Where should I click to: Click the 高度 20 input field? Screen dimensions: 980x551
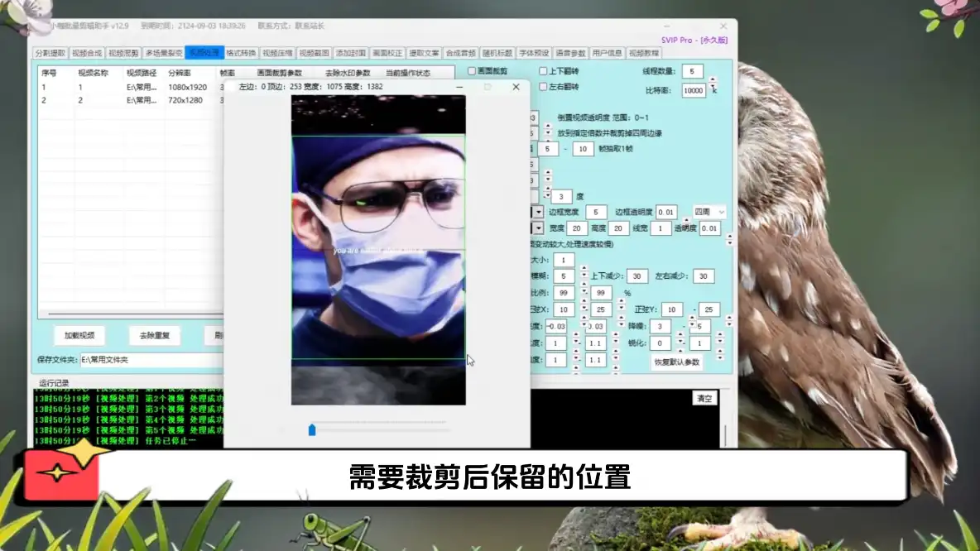(617, 228)
